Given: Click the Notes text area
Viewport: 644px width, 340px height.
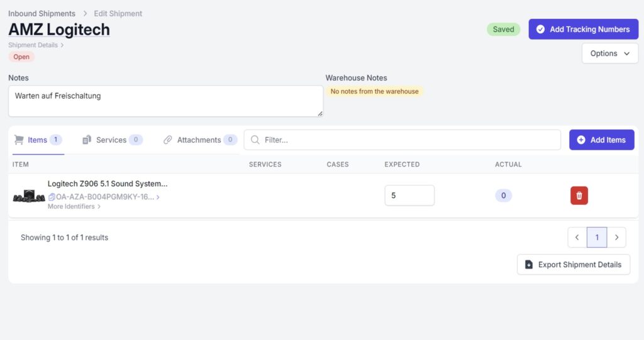Looking at the screenshot, I should tap(165, 101).
